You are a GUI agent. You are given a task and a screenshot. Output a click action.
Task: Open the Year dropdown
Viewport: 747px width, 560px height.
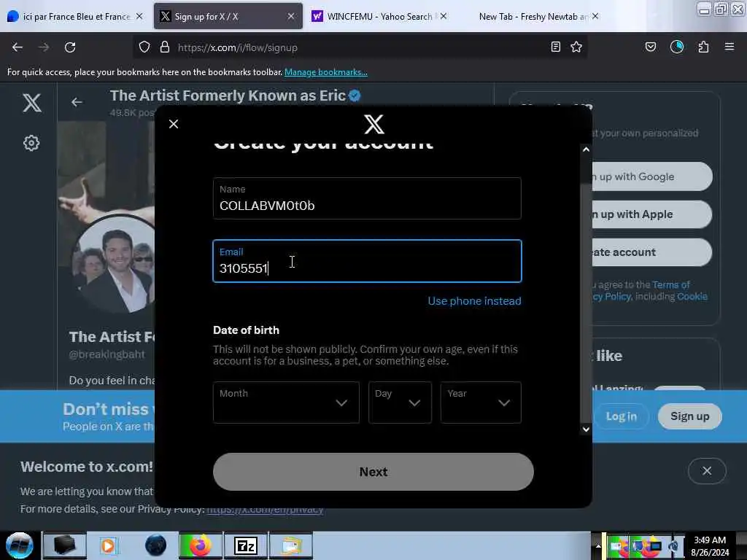(x=481, y=402)
